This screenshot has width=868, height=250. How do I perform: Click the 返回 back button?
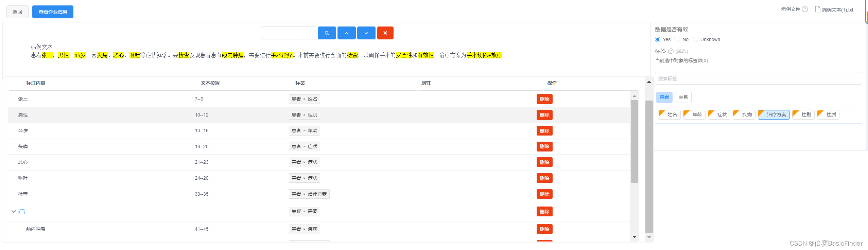pos(17,12)
